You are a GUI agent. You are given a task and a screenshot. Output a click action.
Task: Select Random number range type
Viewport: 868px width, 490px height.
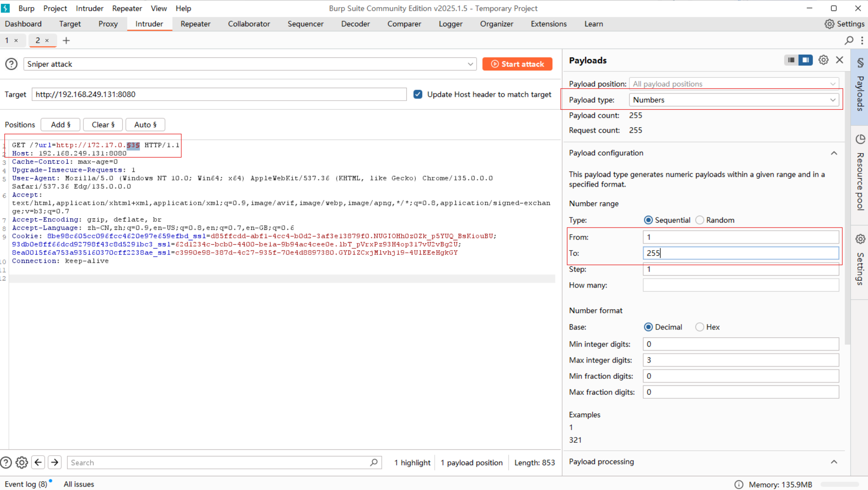point(700,220)
